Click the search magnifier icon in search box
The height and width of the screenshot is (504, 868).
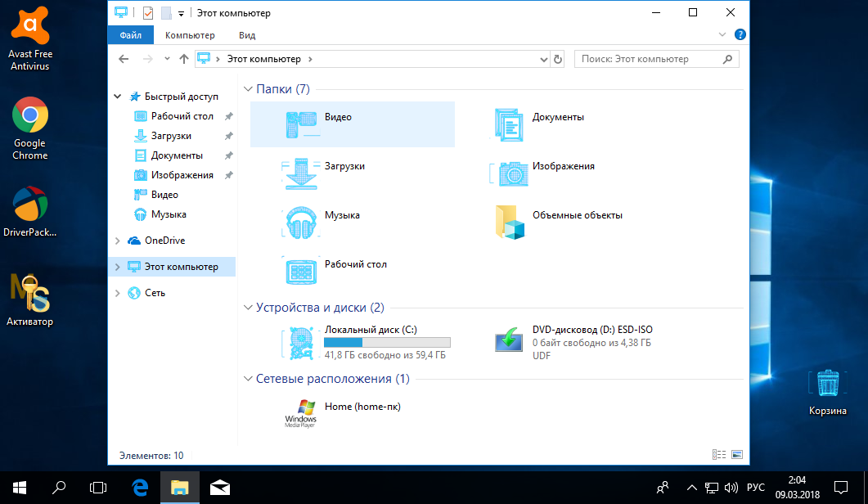point(727,59)
